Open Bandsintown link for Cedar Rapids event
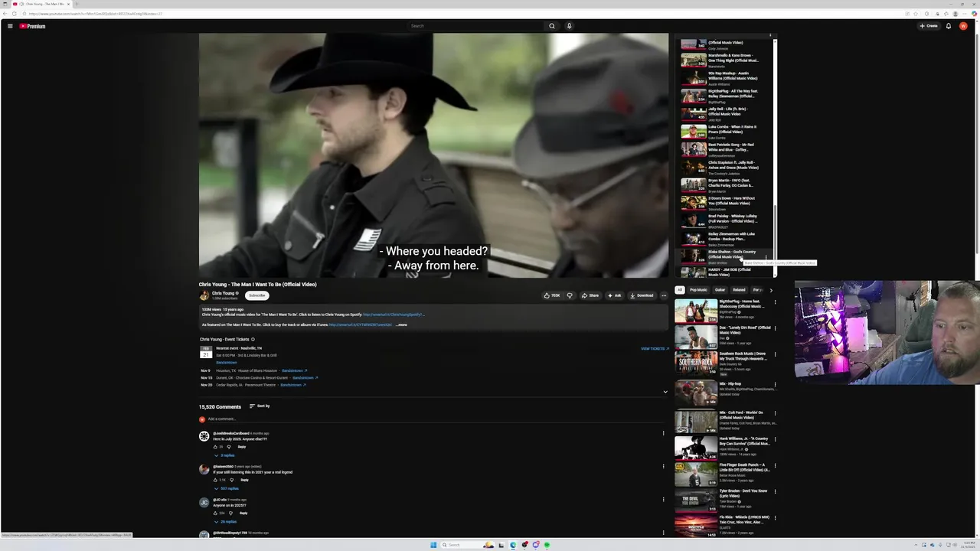This screenshot has height=551, width=980. (293, 385)
